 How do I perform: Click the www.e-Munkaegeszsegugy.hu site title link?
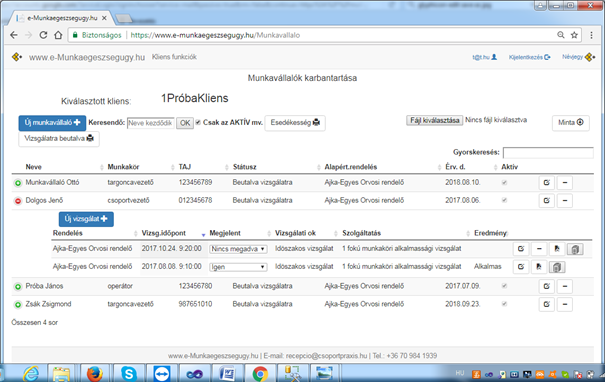(x=87, y=57)
